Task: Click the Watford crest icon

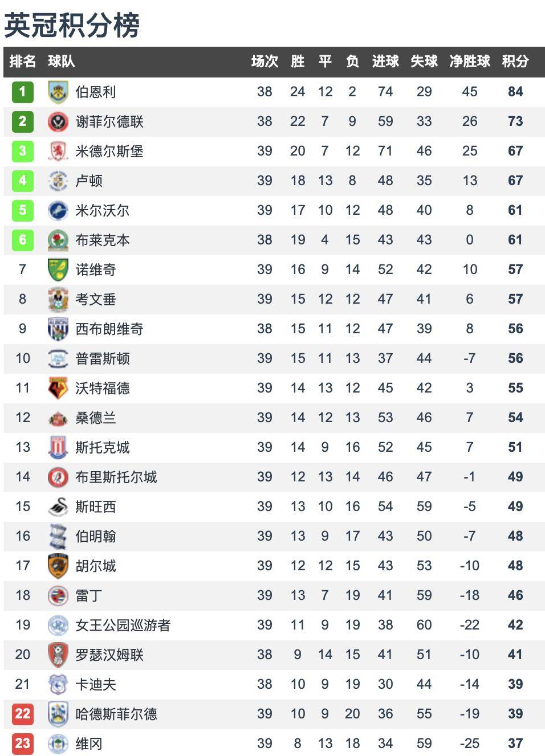Action: (58, 388)
